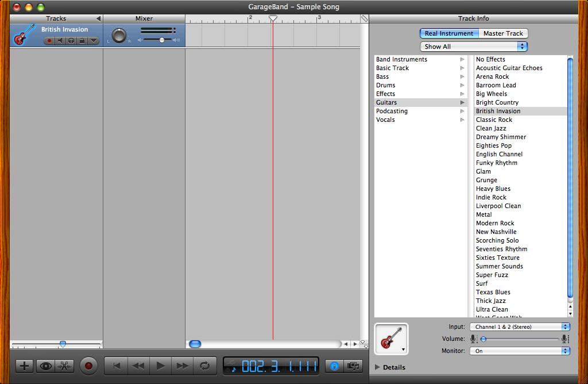Adjust the track volume slider in Mixer
Viewport: 588px width, 384px height.
(161, 40)
